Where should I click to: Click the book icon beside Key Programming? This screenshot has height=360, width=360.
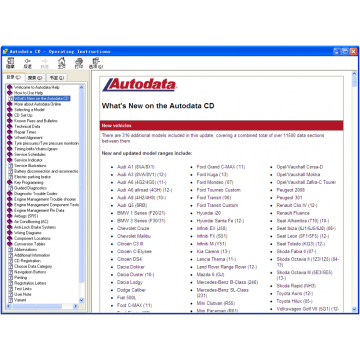coord(10,183)
